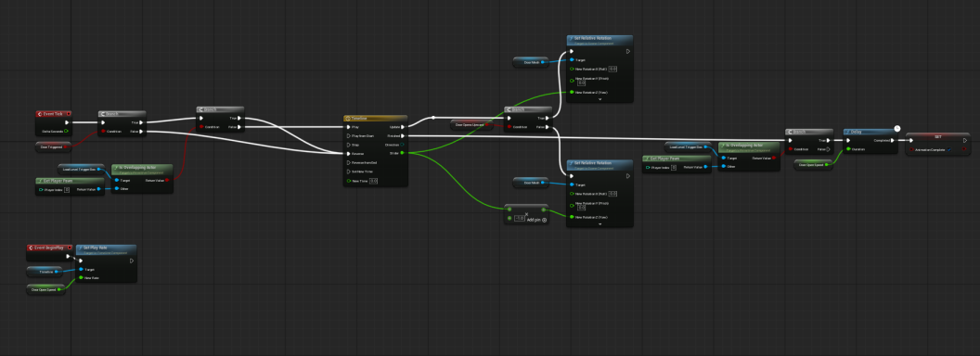Expand the upper Set Relative Rotation node options
The width and height of the screenshot is (980, 356).
click(x=600, y=98)
